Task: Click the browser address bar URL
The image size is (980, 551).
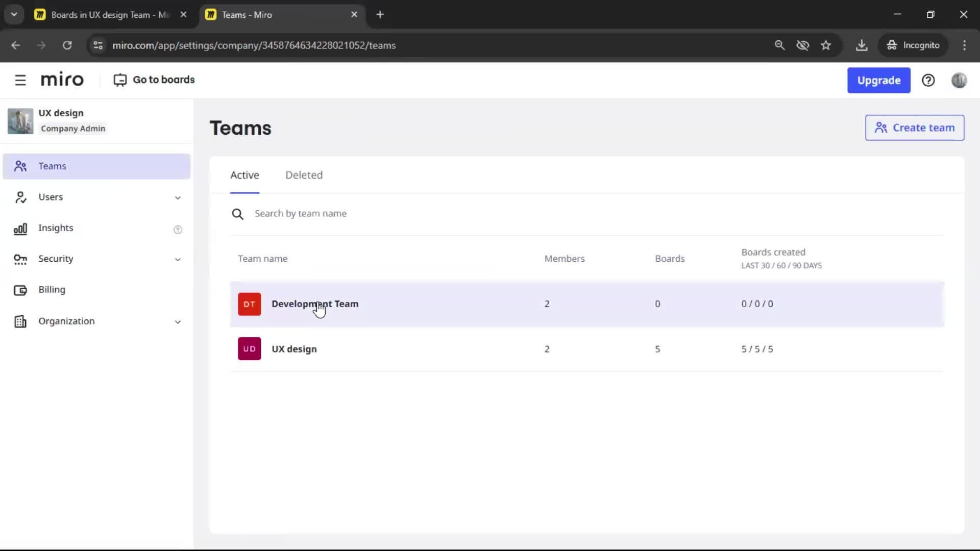Action: (x=254, y=45)
